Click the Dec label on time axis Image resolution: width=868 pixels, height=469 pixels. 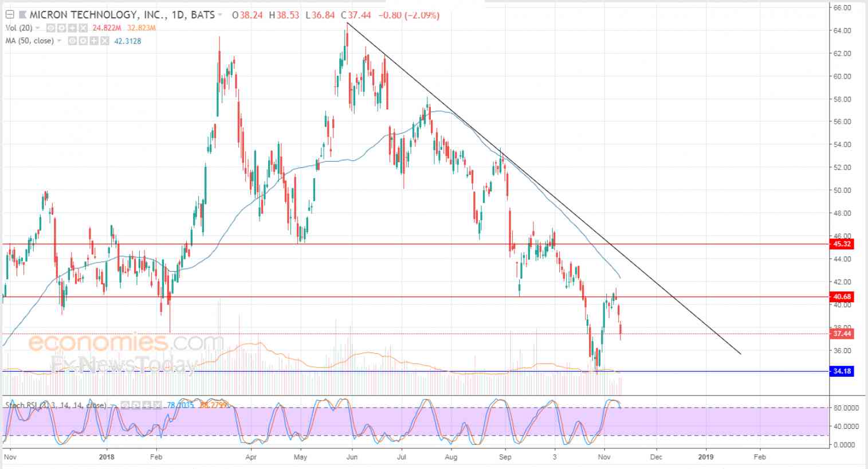coord(656,457)
